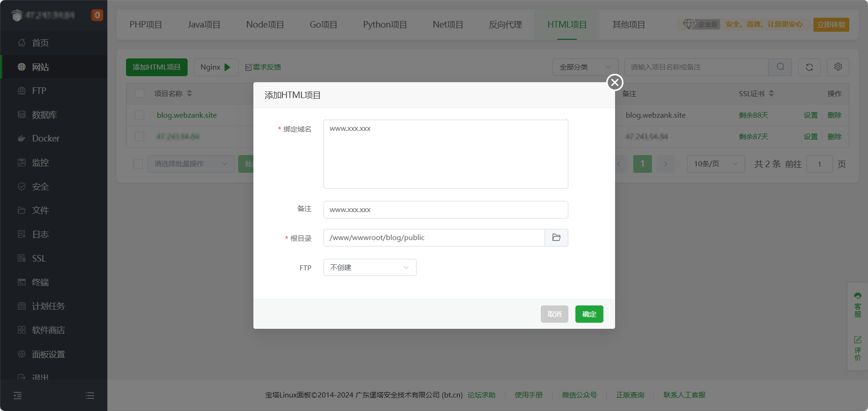The height and width of the screenshot is (411, 868).
Task: Click the 取消 cancel button
Action: (x=554, y=314)
